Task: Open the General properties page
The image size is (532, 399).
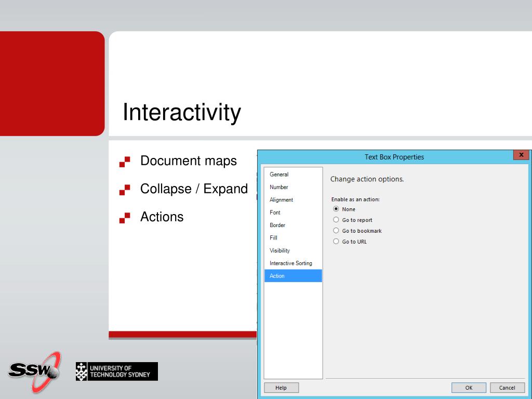Action: point(293,175)
